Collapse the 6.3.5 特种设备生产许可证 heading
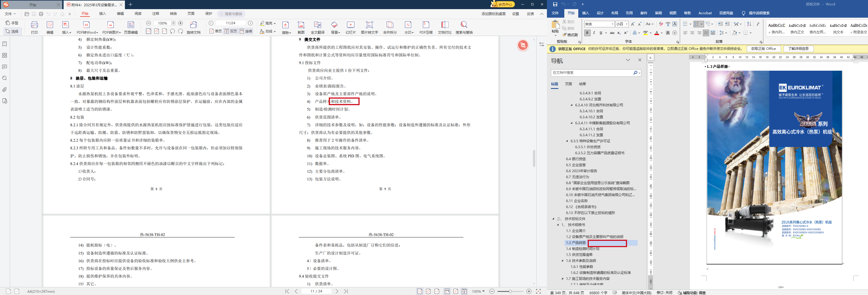868x295 pixels. click(x=567, y=141)
